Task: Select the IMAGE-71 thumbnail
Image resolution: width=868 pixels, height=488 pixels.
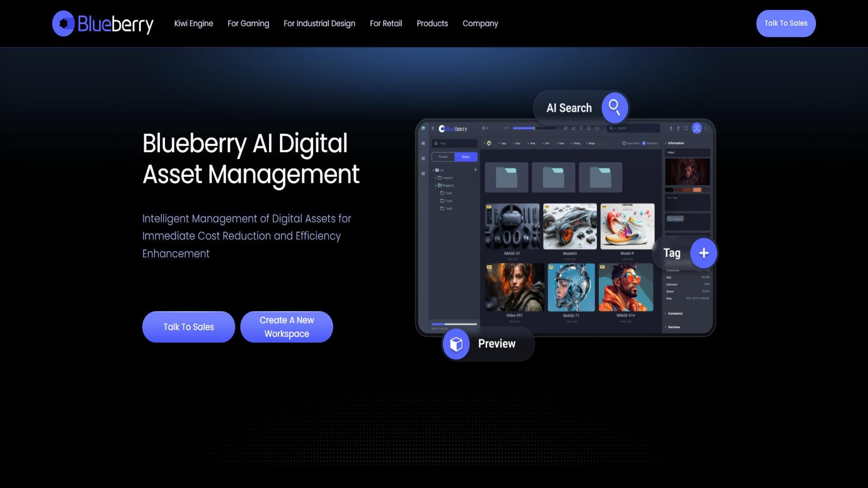Action: [x=571, y=287]
